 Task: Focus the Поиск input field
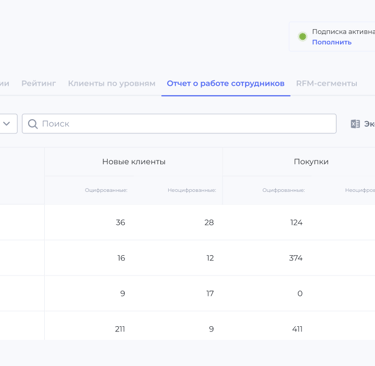179,124
